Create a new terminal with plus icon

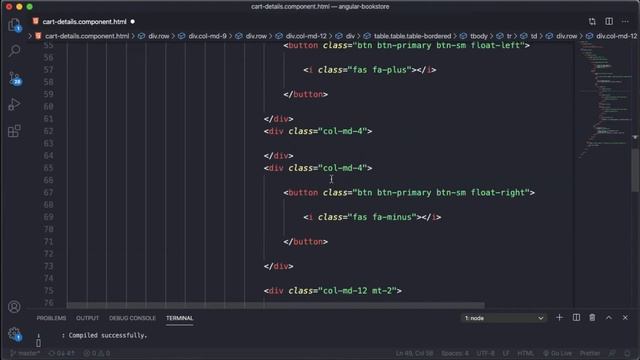(x=559, y=318)
